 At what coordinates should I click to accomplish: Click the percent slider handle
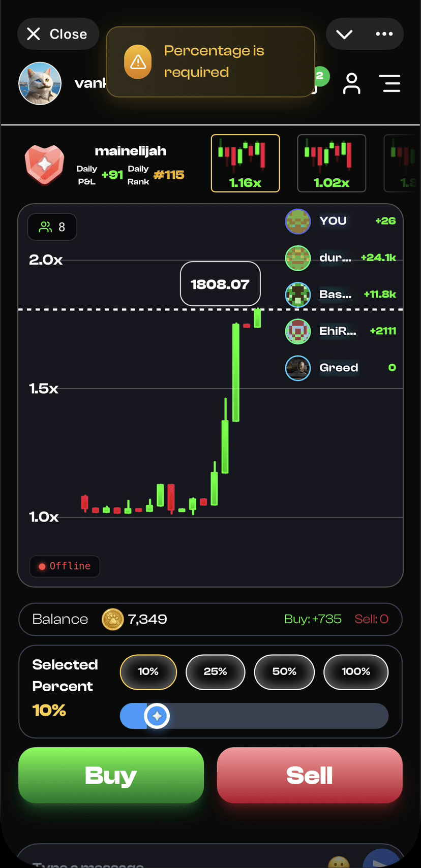(157, 716)
